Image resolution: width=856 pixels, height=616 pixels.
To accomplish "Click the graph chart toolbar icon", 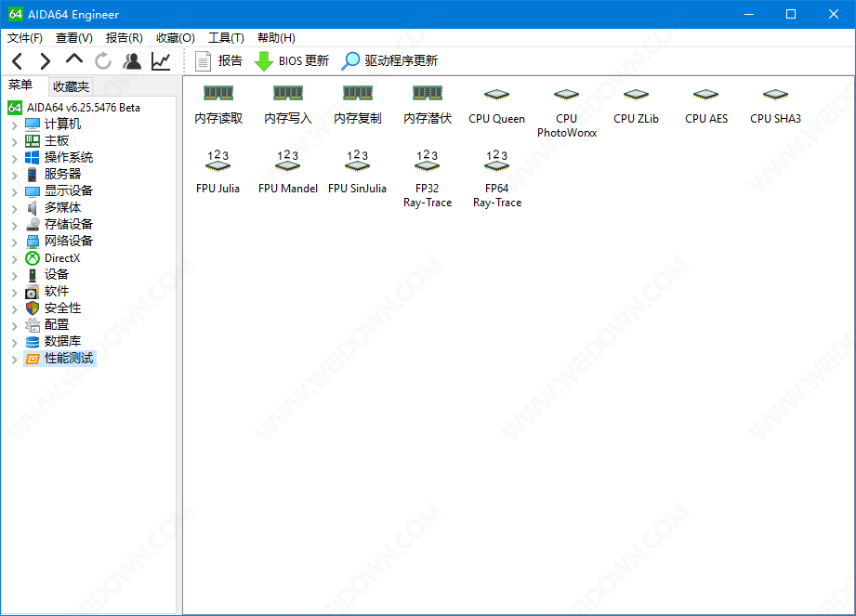I will pos(161,60).
